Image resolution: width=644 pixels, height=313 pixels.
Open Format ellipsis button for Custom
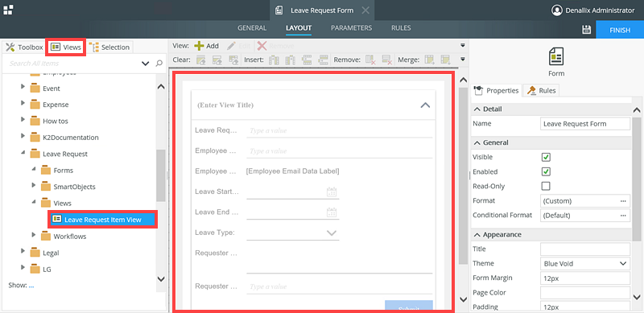point(623,201)
